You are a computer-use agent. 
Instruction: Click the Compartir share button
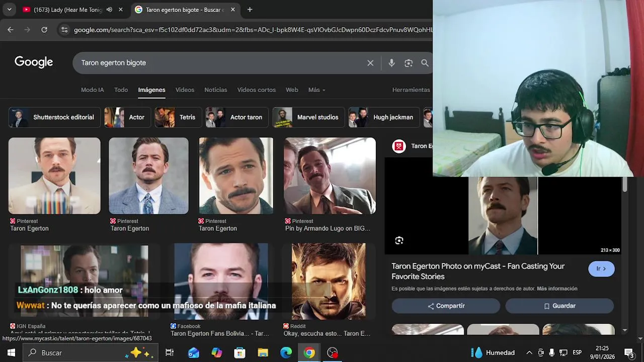(x=446, y=306)
